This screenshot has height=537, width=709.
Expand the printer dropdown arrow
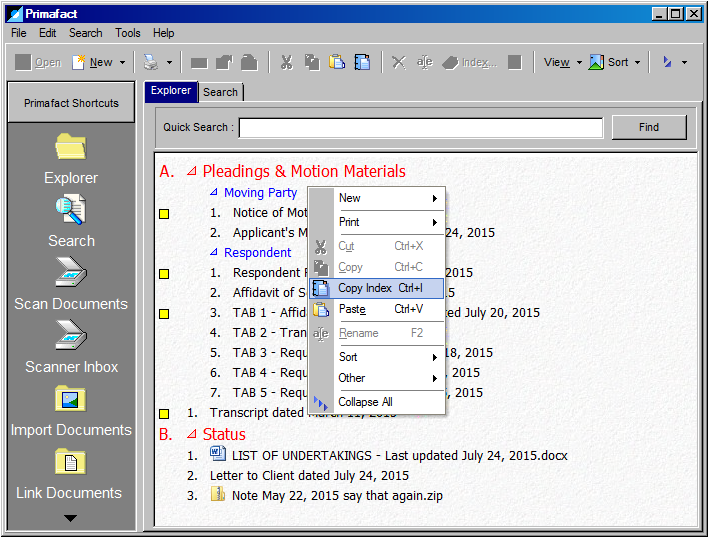(170, 62)
